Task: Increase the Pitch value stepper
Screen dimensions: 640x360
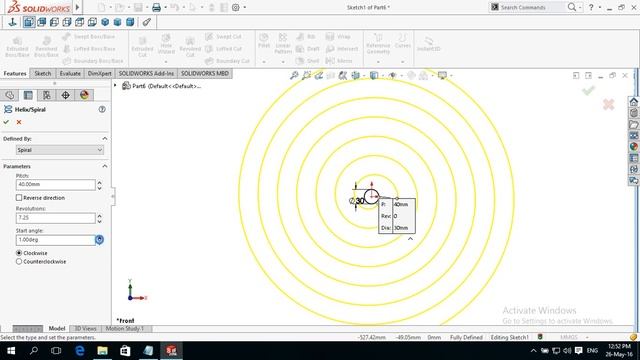Action: tap(100, 182)
